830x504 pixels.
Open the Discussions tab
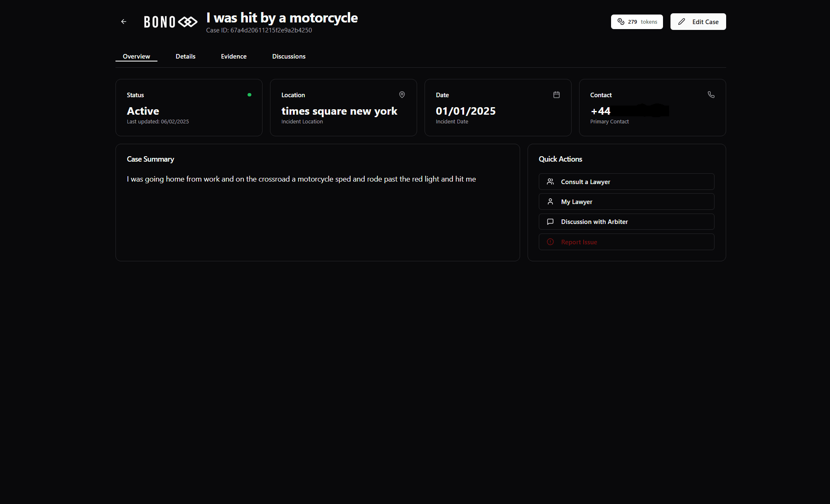point(289,57)
